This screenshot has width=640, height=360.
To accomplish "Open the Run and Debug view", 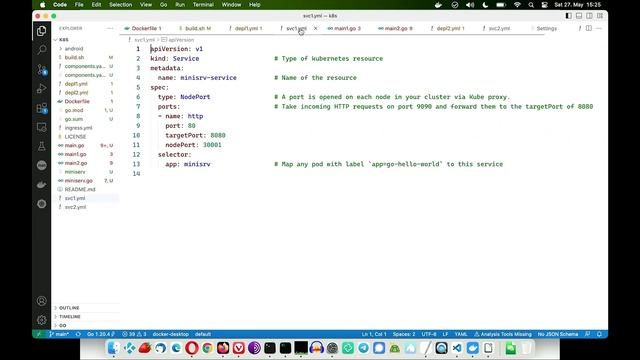I will tap(41, 89).
